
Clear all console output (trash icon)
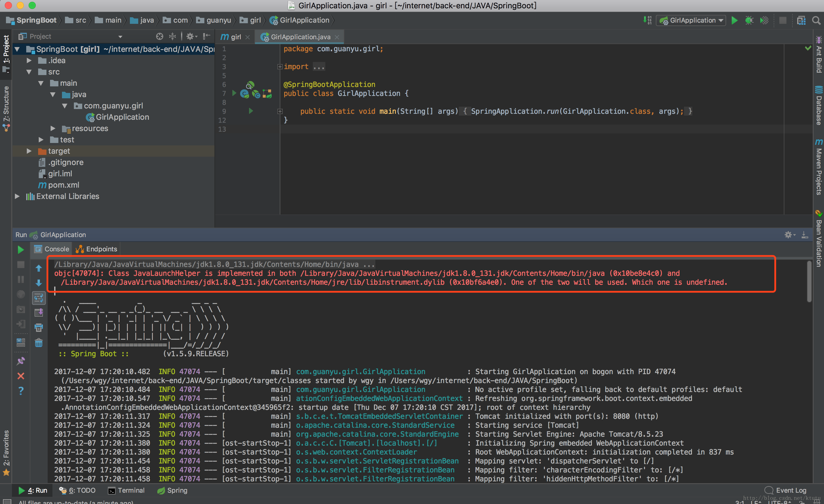[x=39, y=343]
